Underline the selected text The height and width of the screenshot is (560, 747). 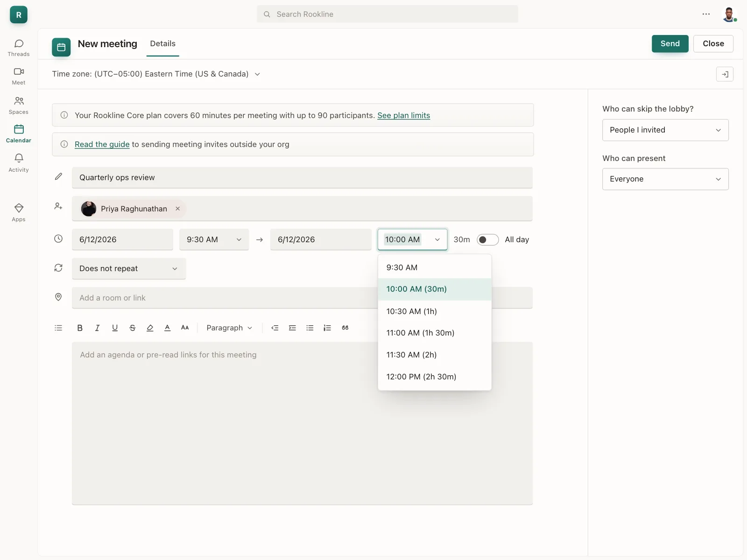pos(115,328)
